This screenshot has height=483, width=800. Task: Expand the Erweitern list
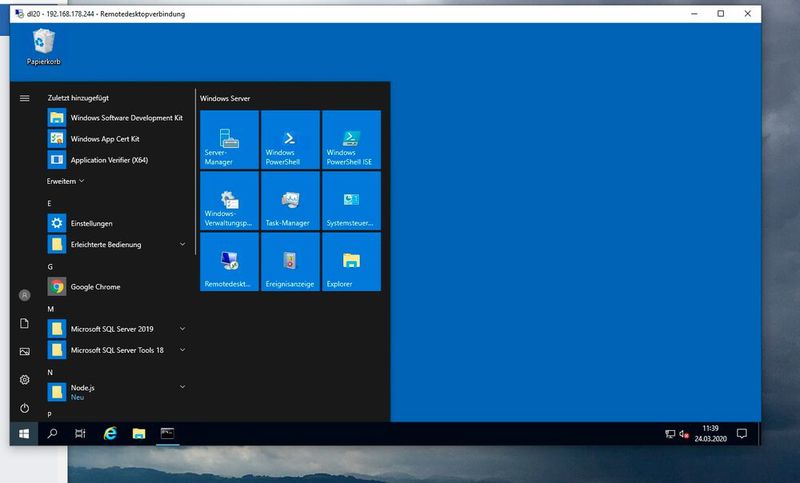(65, 181)
